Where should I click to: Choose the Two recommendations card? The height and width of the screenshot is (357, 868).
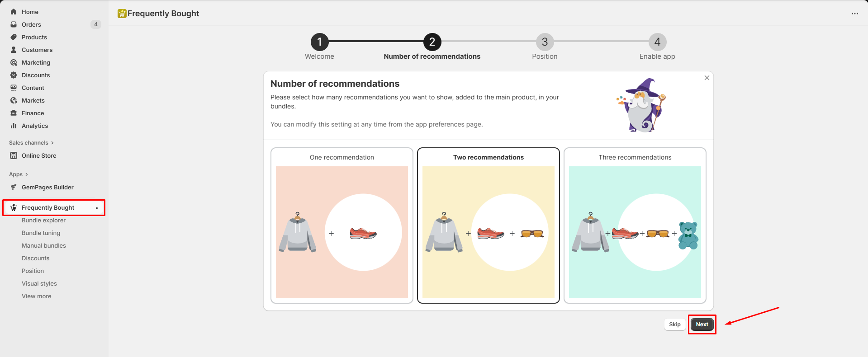(x=488, y=225)
